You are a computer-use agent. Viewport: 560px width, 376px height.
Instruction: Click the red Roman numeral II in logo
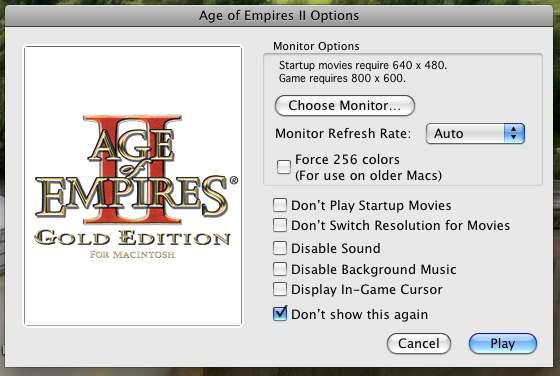(133, 169)
